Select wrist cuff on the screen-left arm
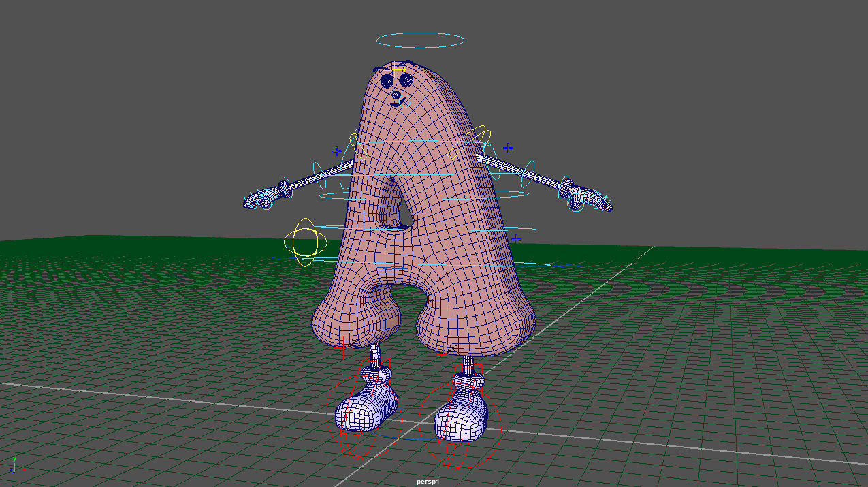 pyautogui.click(x=284, y=187)
